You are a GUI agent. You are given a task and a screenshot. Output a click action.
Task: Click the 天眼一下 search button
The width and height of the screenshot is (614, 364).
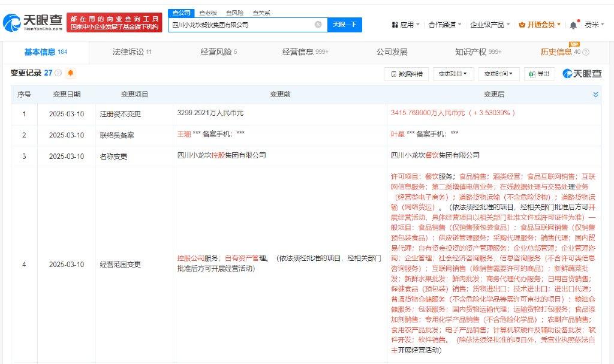click(345, 25)
